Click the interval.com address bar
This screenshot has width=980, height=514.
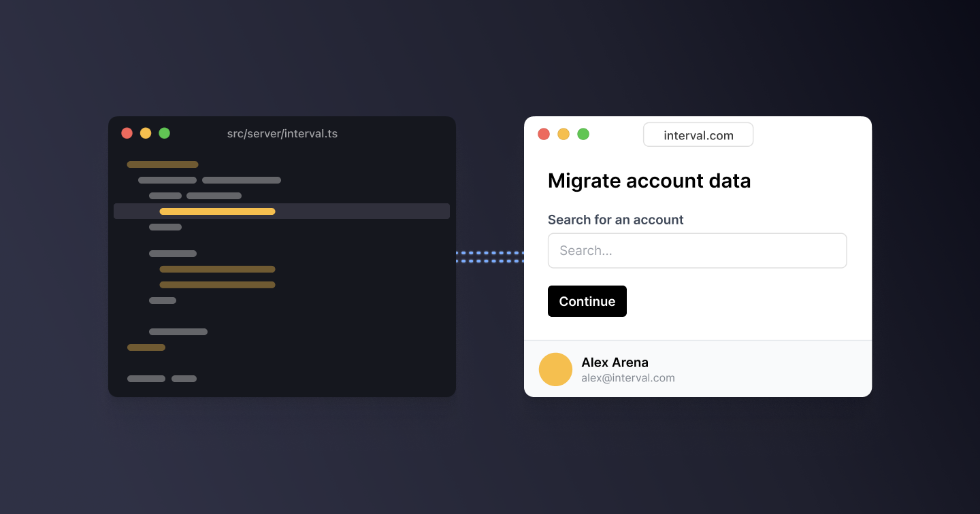click(698, 135)
